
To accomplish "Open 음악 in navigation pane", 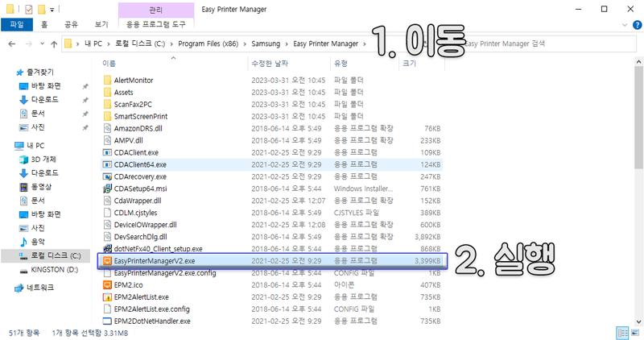I will (38, 242).
